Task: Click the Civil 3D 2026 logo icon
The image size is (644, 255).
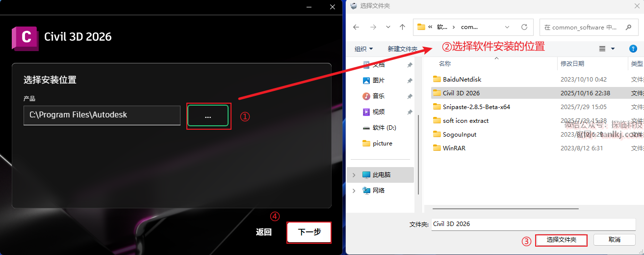Action: 25,37
